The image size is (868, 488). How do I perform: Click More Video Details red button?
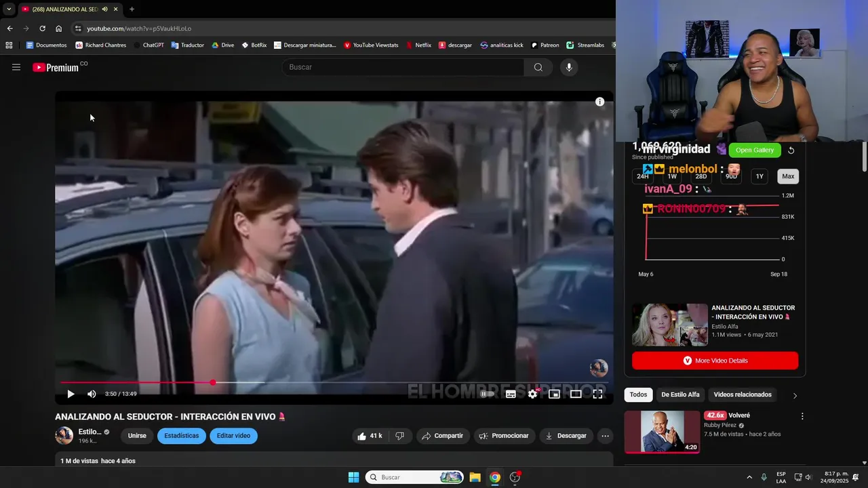tap(715, 361)
